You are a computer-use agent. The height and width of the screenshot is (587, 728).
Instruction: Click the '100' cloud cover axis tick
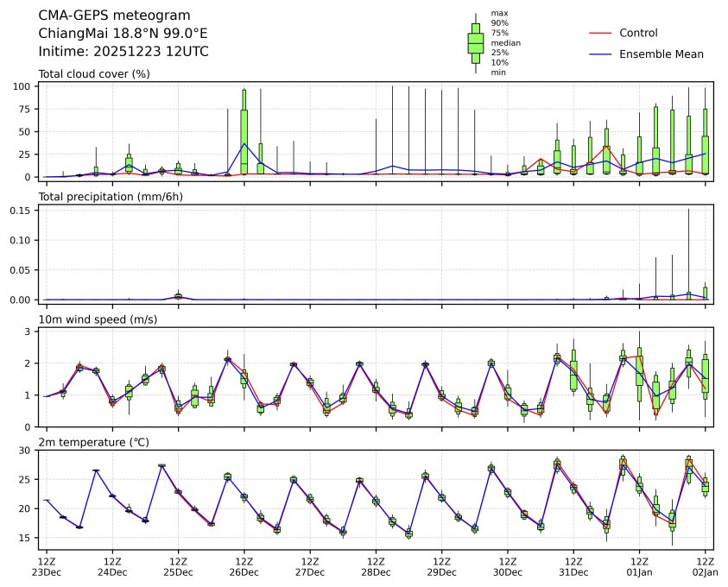22,87
